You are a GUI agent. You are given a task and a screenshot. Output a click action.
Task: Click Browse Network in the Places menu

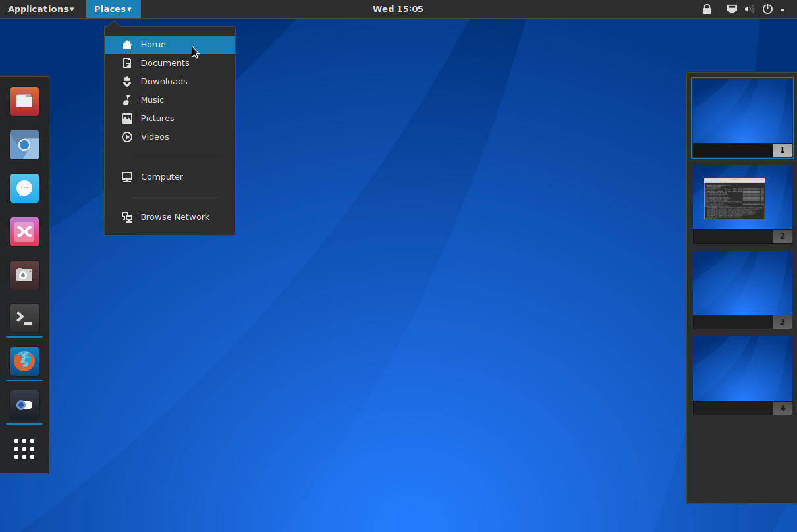[x=175, y=217]
